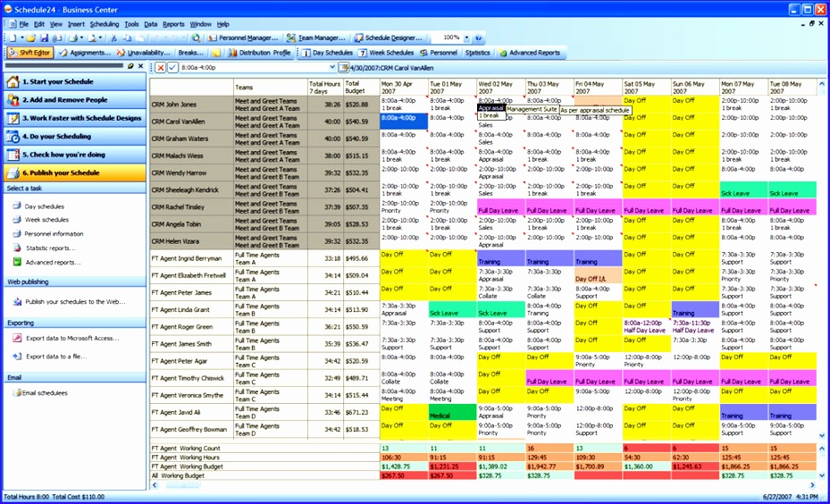Select step 4. Do your Scheduling

[75, 137]
